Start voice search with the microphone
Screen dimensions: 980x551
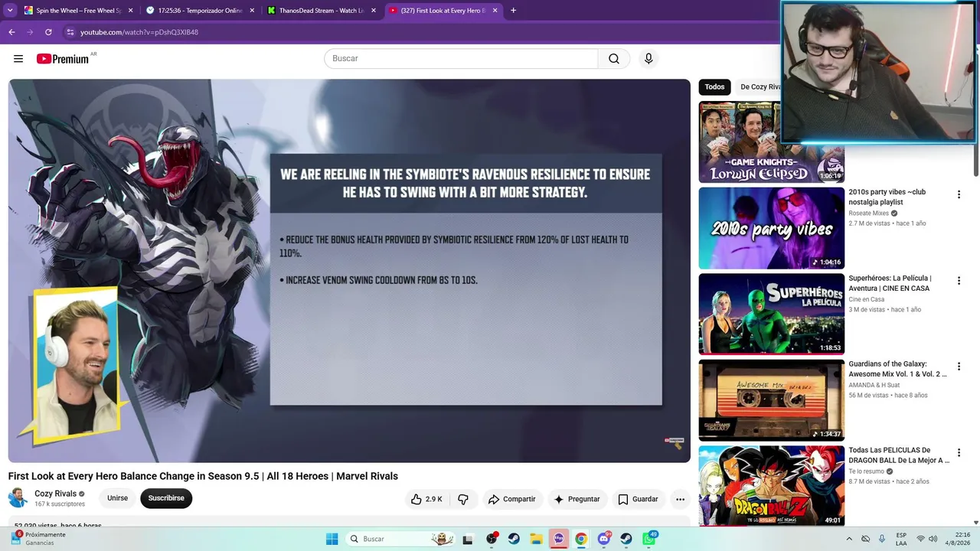(x=648, y=59)
